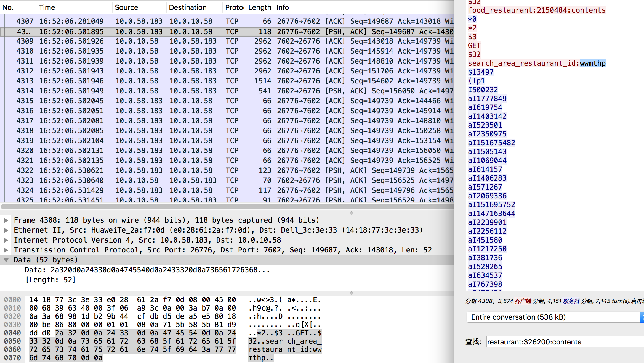Select packet 4322 with length 123
The image size is (644, 363).
pyautogui.click(x=193, y=170)
